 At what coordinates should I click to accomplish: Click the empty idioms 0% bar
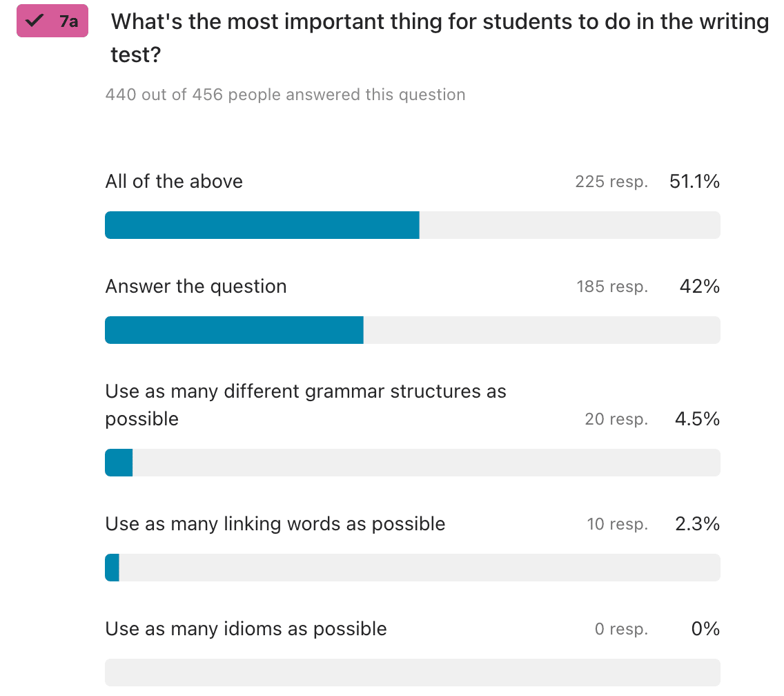click(x=413, y=673)
